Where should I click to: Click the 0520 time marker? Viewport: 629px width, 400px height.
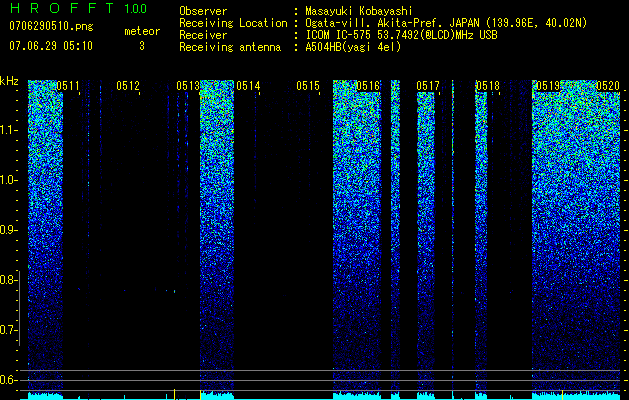(x=608, y=86)
